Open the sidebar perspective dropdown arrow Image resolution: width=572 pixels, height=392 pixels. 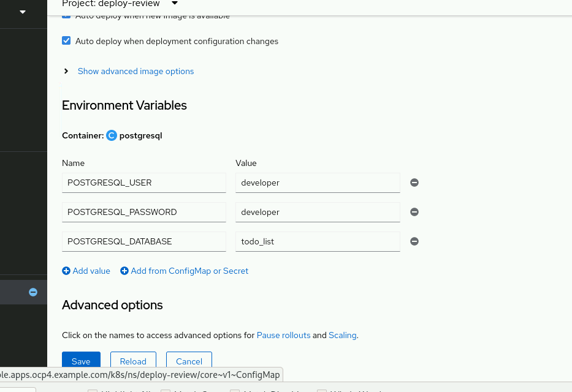(23, 12)
